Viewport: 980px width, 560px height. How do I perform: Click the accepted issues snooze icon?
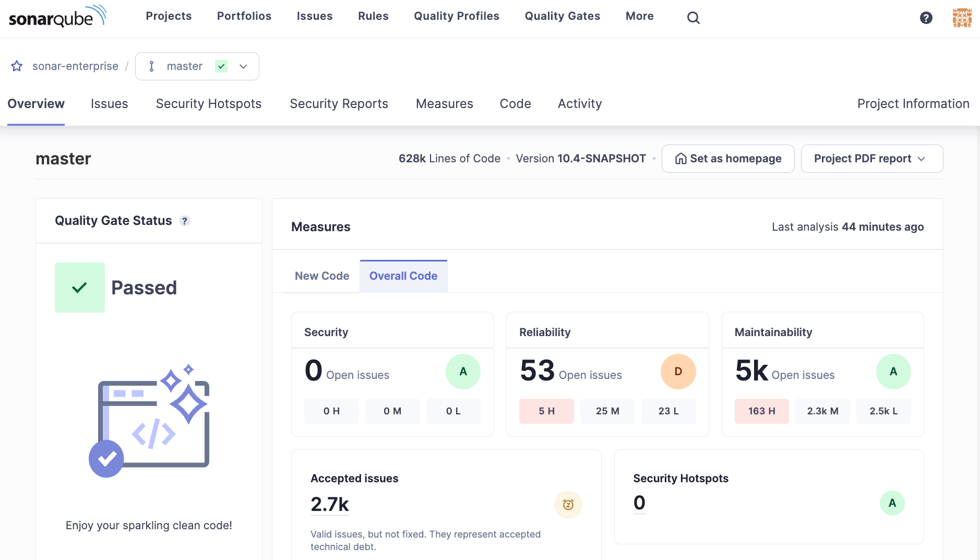coord(568,505)
